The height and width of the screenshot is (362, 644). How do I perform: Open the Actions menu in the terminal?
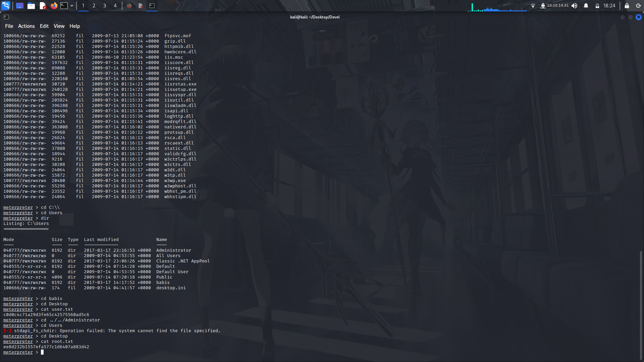tap(26, 26)
